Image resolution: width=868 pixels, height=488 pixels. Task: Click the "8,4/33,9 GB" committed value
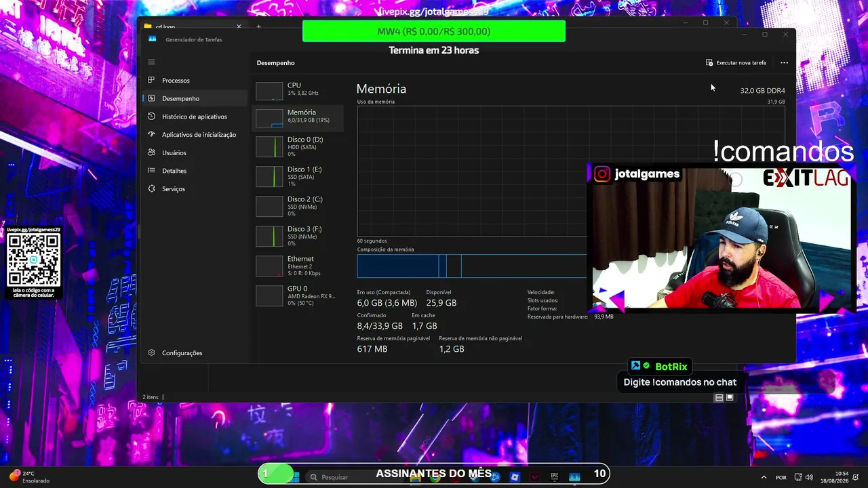(x=380, y=326)
